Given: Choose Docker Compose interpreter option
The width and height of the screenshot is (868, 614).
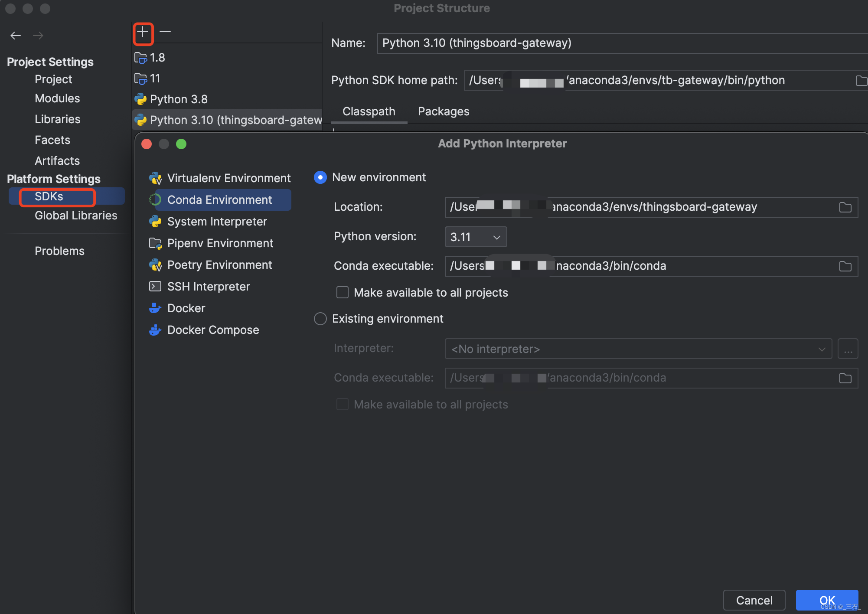Looking at the screenshot, I should click(204, 330).
